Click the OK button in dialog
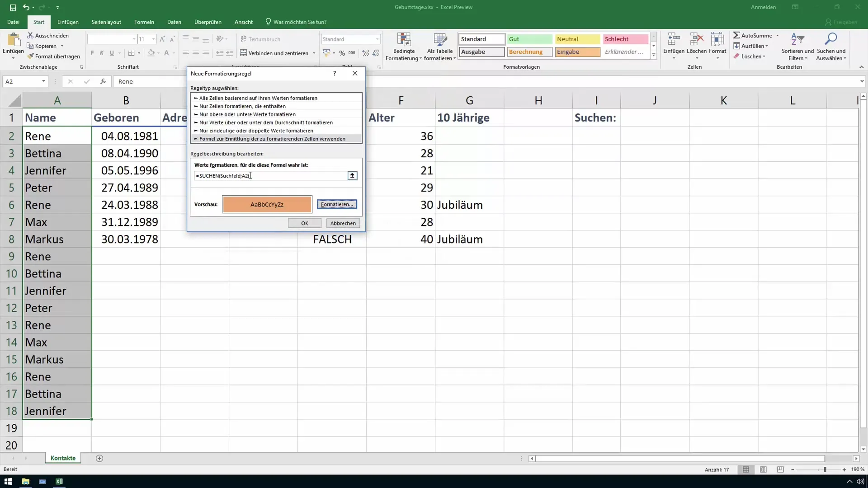 (x=305, y=223)
